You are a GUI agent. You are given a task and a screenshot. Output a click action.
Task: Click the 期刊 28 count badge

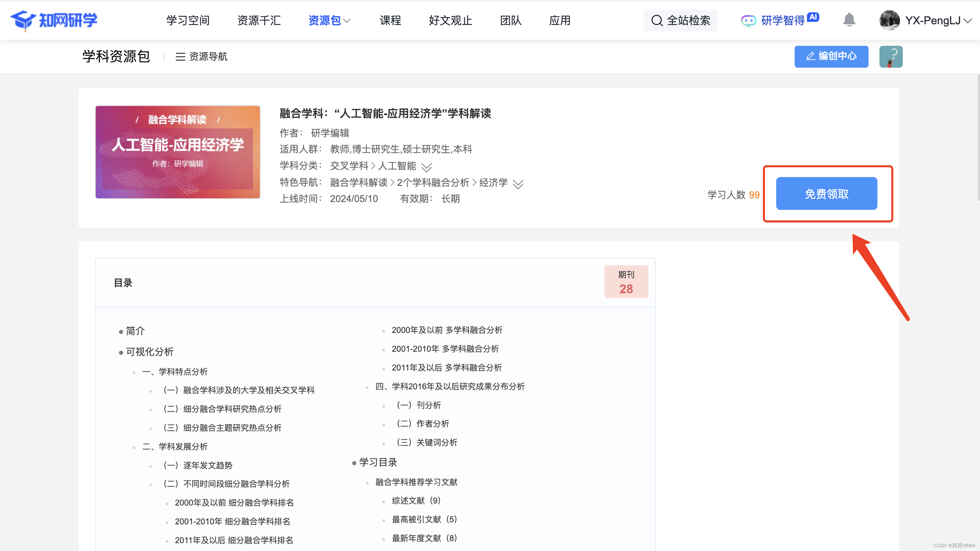[x=626, y=282]
